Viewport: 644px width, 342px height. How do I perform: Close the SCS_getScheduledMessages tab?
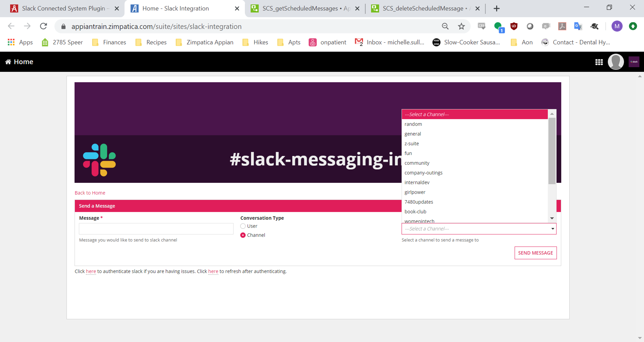(x=357, y=9)
